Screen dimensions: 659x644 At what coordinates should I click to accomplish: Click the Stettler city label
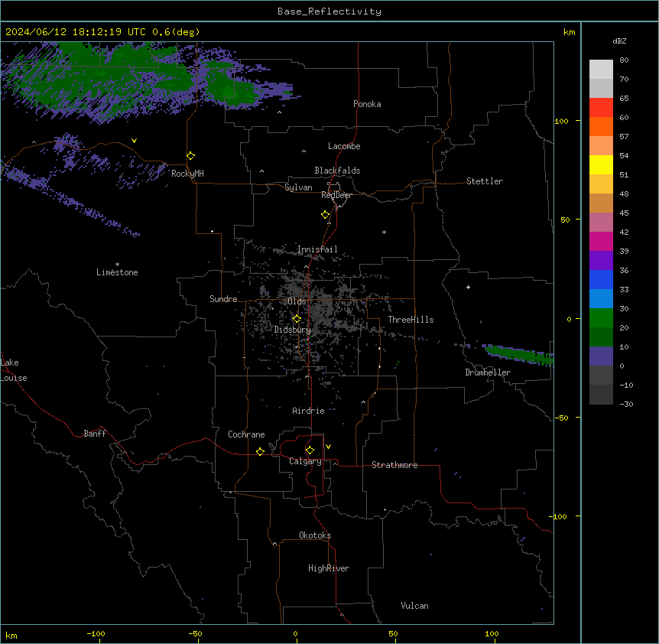tap(485, 181)
